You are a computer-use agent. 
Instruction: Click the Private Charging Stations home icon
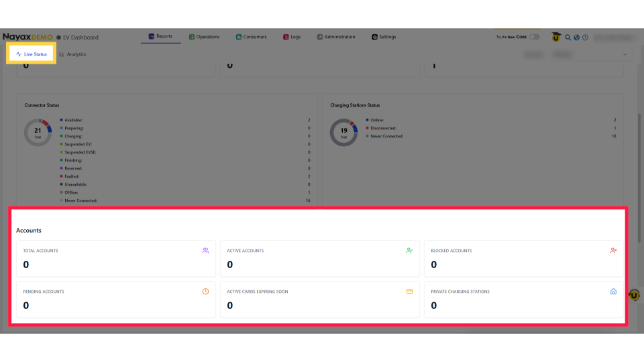tap(613, 292)
